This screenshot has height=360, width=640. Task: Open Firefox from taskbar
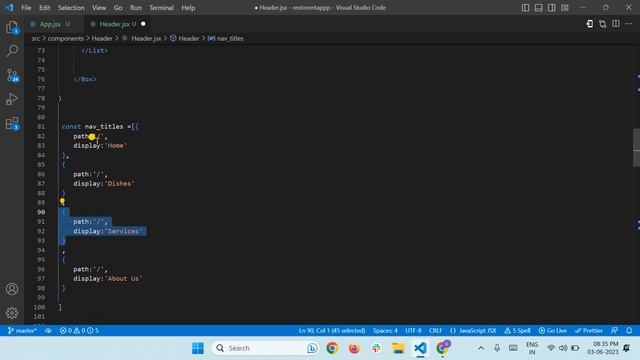tap(354, 348)
